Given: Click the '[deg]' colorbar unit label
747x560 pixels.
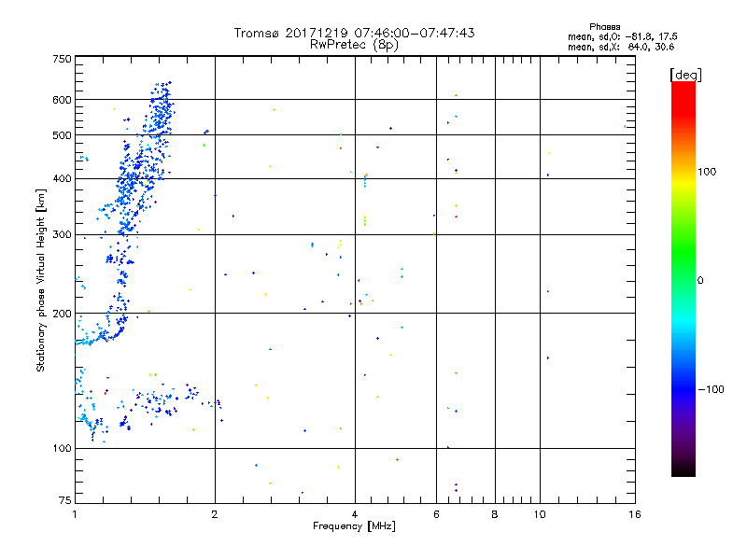Looking at the screenshot, I should (685, 75).
